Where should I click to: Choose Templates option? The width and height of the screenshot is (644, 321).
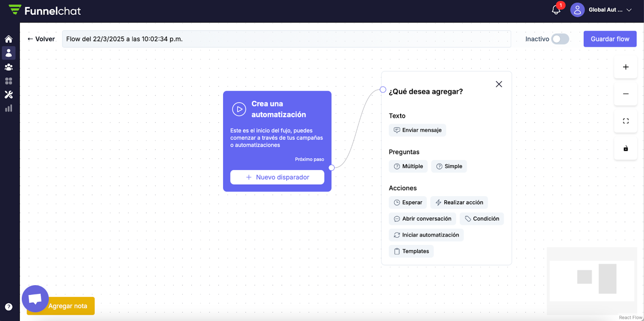click(x=411, y=251)
